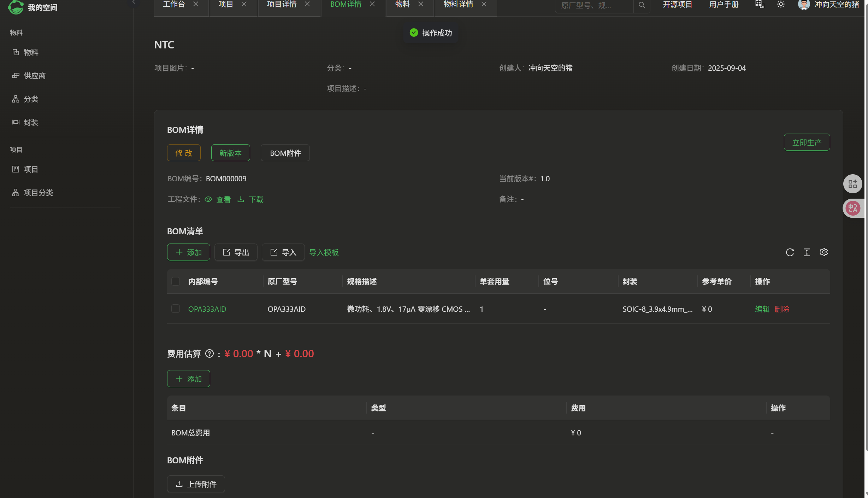Click the search magnifier icon
868x498 pixels.
coord(642,5)
